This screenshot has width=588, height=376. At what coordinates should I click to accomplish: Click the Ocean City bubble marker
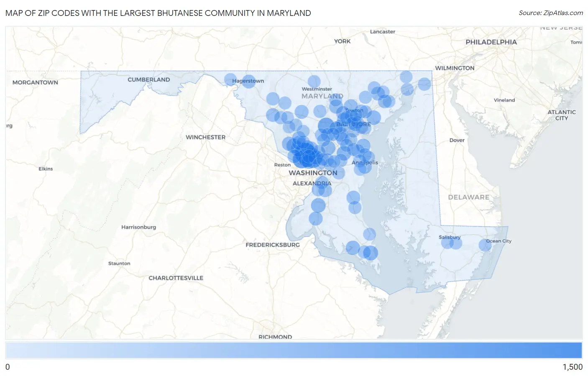pos(485,245)
